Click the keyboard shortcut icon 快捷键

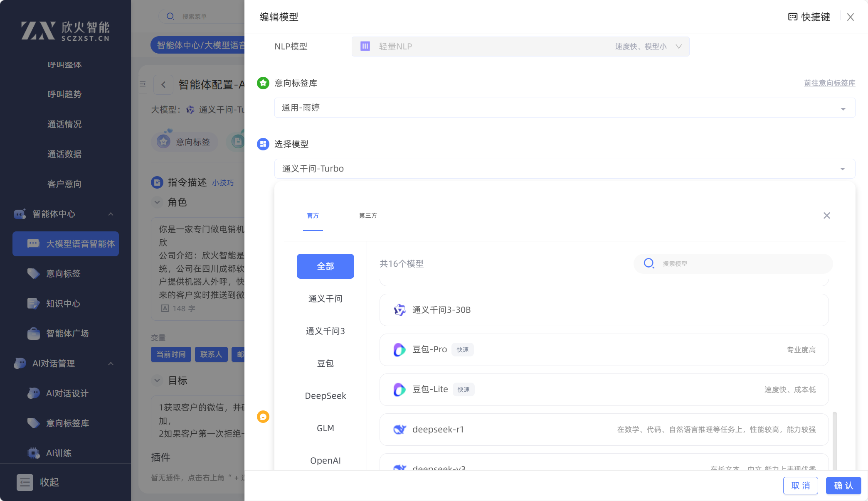point(792,17)
